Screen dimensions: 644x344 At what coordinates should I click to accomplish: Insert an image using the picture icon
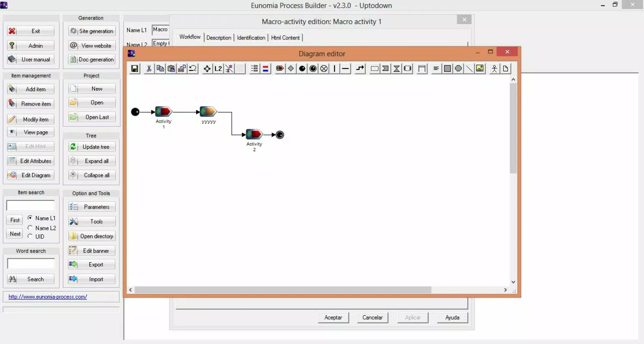[480, 68]
